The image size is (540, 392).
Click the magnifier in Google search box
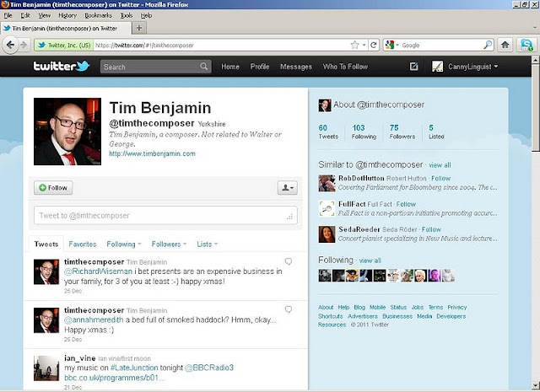(488, 45)
